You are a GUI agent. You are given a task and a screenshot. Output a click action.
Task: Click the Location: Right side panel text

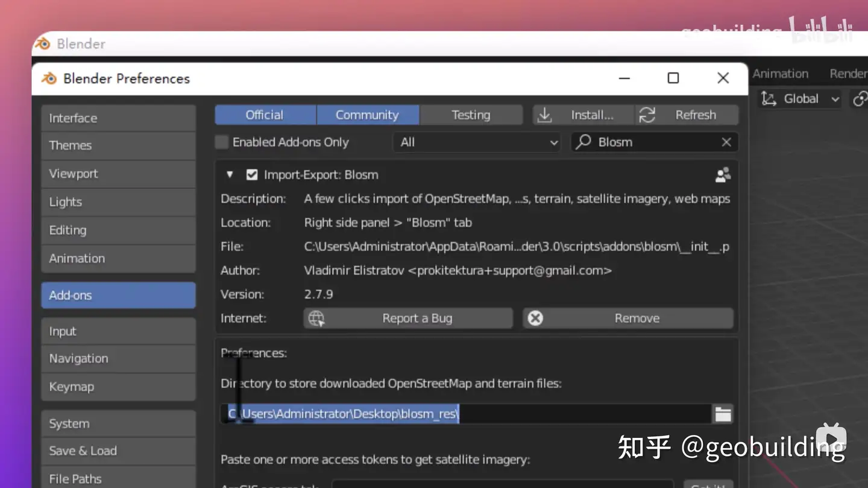click(x=388, y=223)
